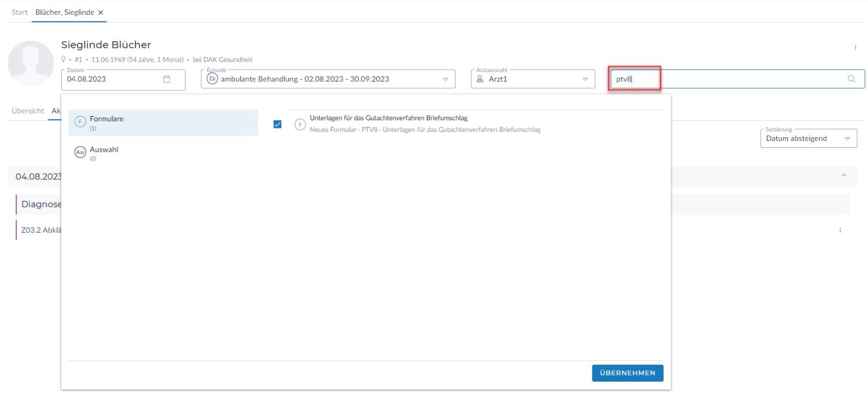
Task: Click the ÜBERNEHMEN button
Action: pos(627,373)
